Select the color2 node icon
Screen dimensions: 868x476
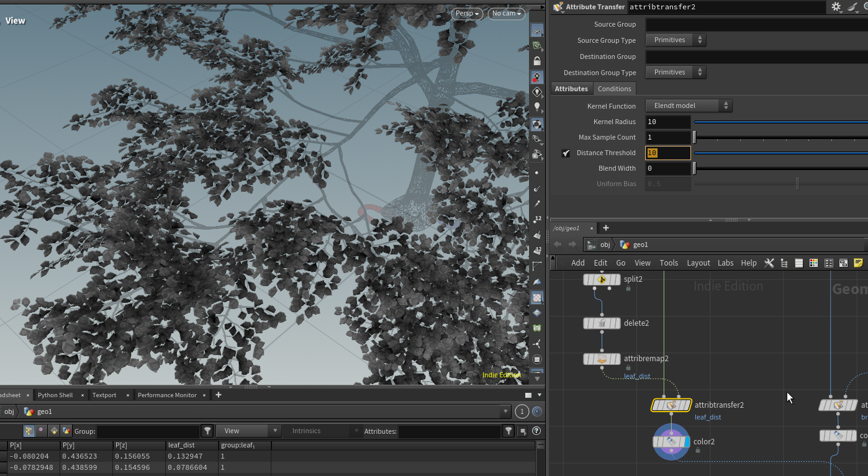[x=671, y=442]
